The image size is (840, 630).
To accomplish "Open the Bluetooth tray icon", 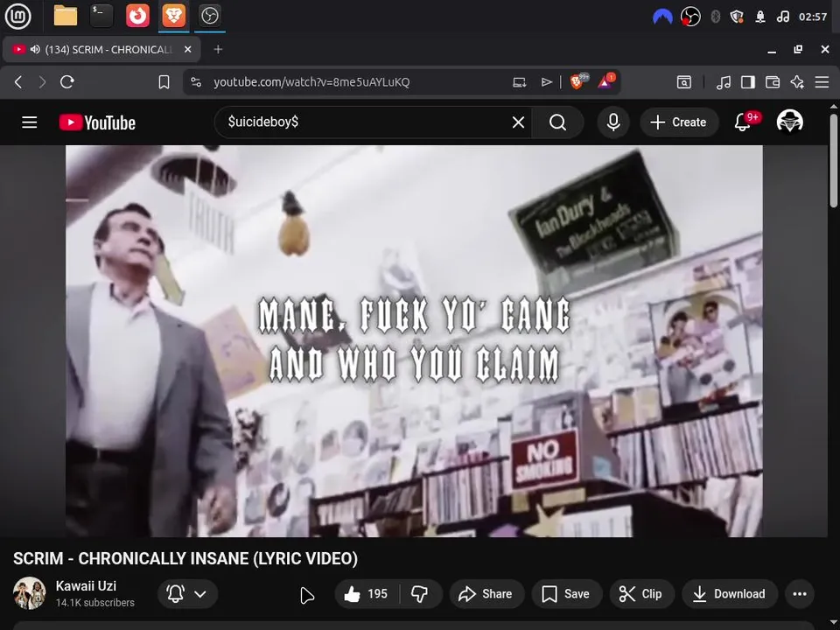I will click(715, 17).
